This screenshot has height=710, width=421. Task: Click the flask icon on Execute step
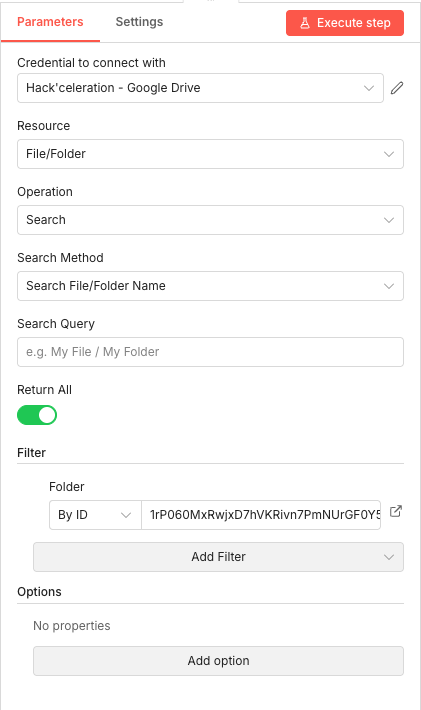click(305, 23)
